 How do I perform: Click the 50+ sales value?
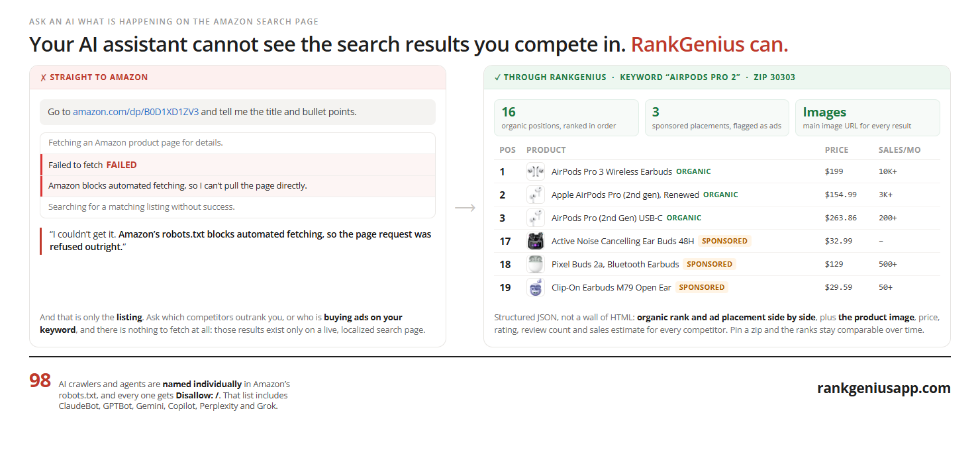[885, 287]
